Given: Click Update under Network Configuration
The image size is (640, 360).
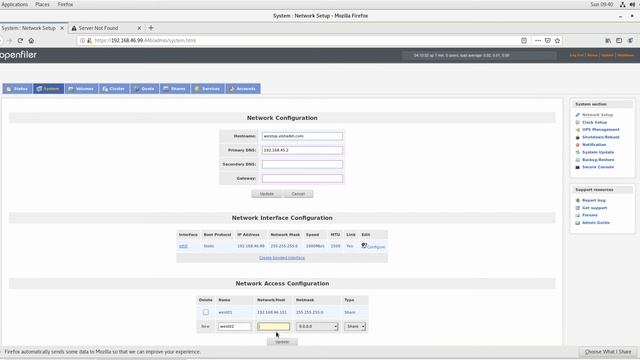Looking at the screenshot, I should pyautogui.click(x=267, y=194).
